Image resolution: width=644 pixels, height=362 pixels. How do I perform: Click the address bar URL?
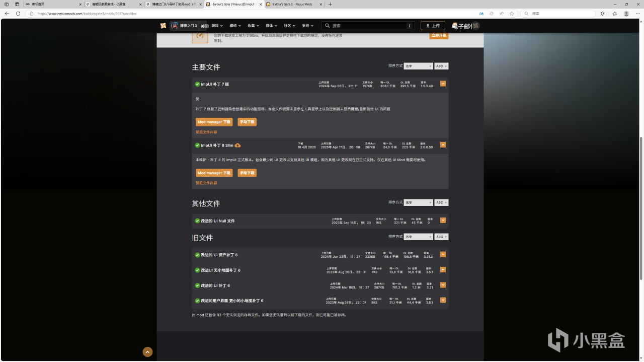pos(87,14)
